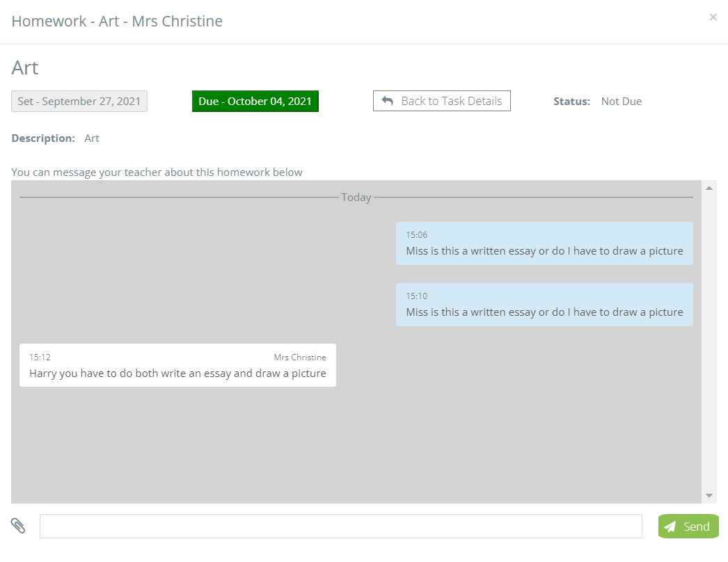Image resolution: width=728 pixels, height=562 pixels.
Task: Click the chat panel scrollbar
Action: (x=709, y=341)
